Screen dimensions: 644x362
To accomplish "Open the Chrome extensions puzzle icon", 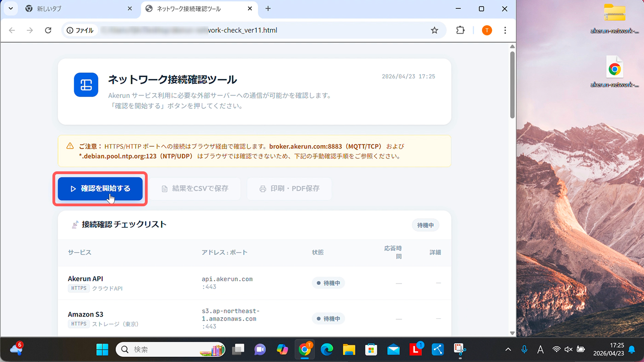I will coord(460,30).
